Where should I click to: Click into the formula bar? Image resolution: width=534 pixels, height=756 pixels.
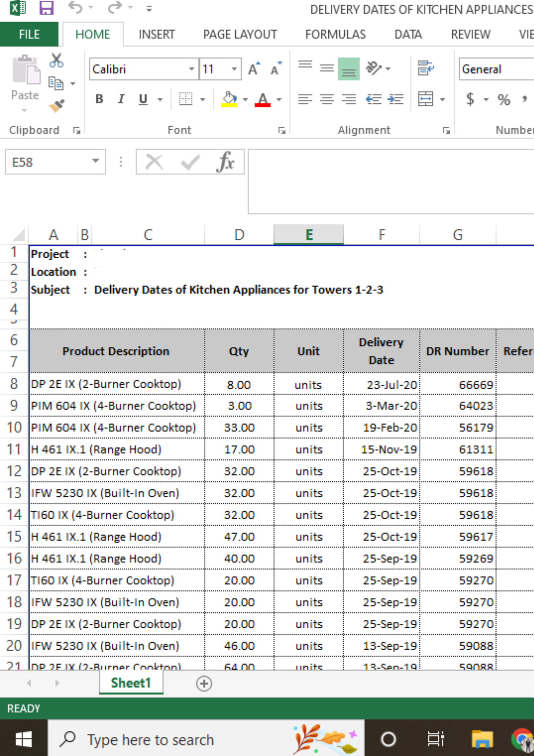point(391,182)
